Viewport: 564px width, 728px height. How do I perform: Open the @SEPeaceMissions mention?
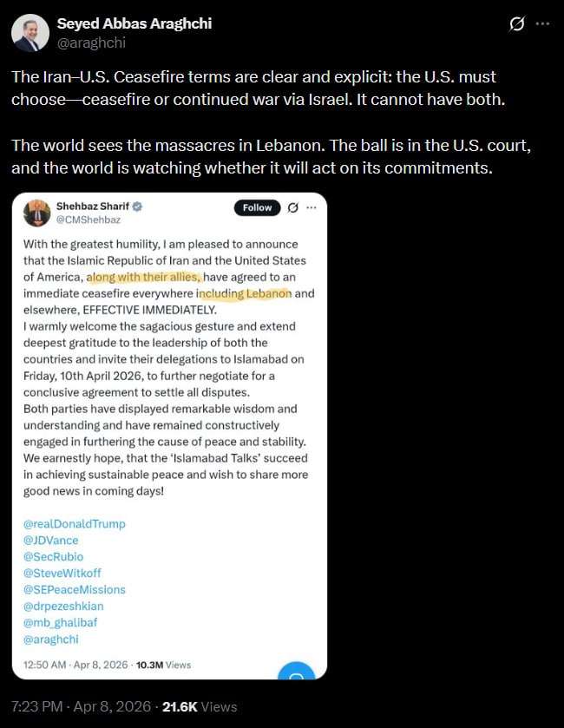click(x=74, y=589)
